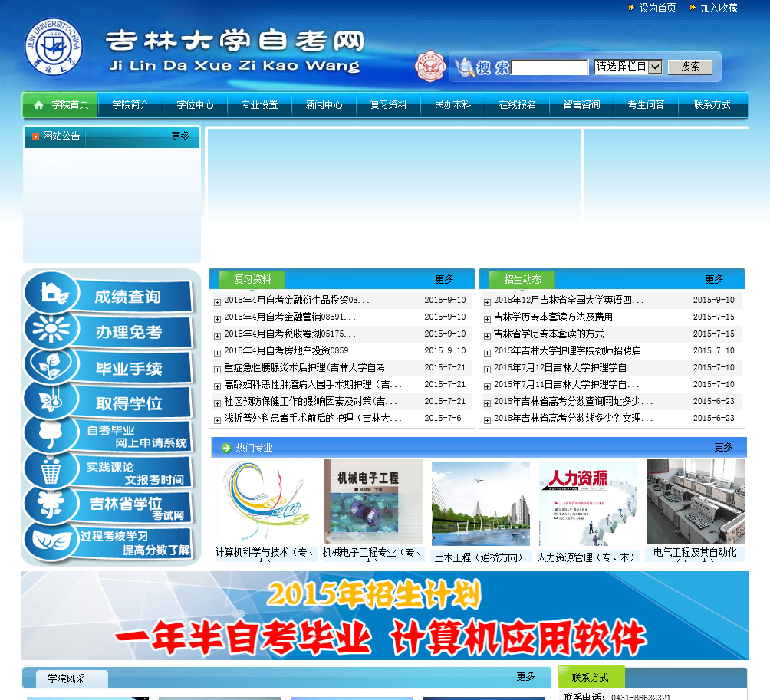Click the arrow icon beside 加入收藏
Screen dimensions: 770x700
click(693, 8)
